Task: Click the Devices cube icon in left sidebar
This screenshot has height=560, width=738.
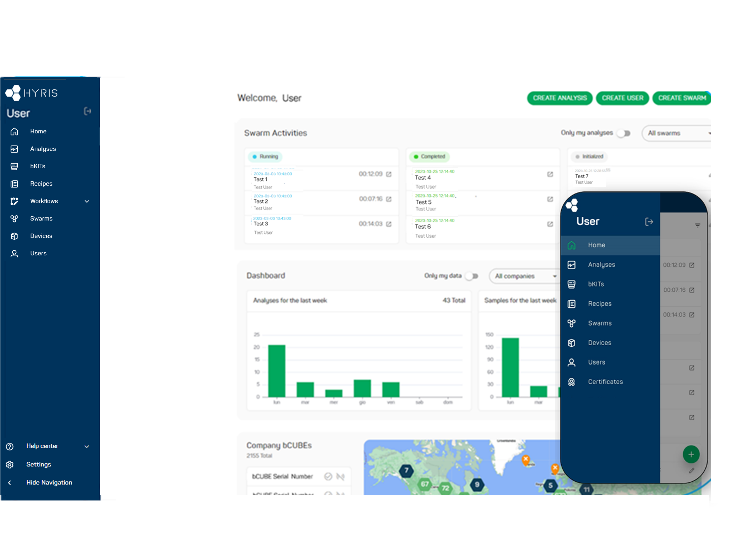Action: click(14, 236)
